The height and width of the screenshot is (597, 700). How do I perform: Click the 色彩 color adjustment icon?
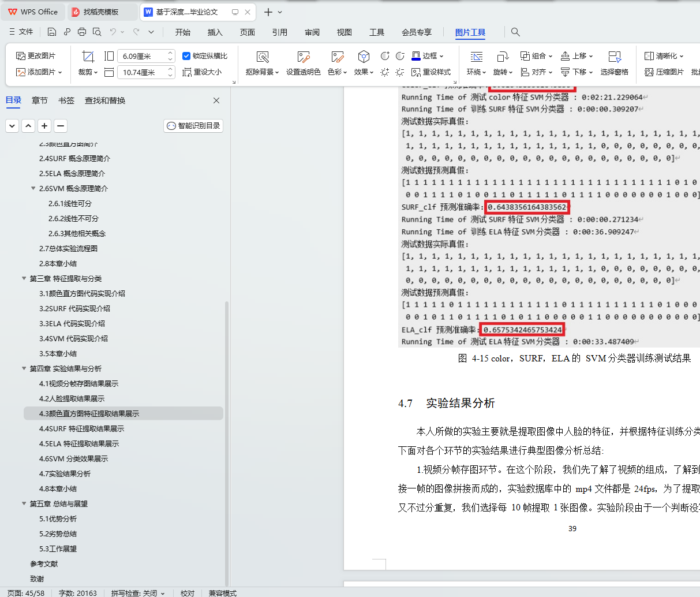[338, 57]
